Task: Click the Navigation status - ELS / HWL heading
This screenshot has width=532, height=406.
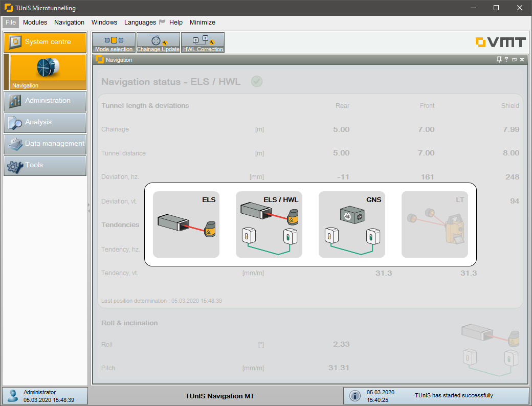Action: click(x=171, y=82)
